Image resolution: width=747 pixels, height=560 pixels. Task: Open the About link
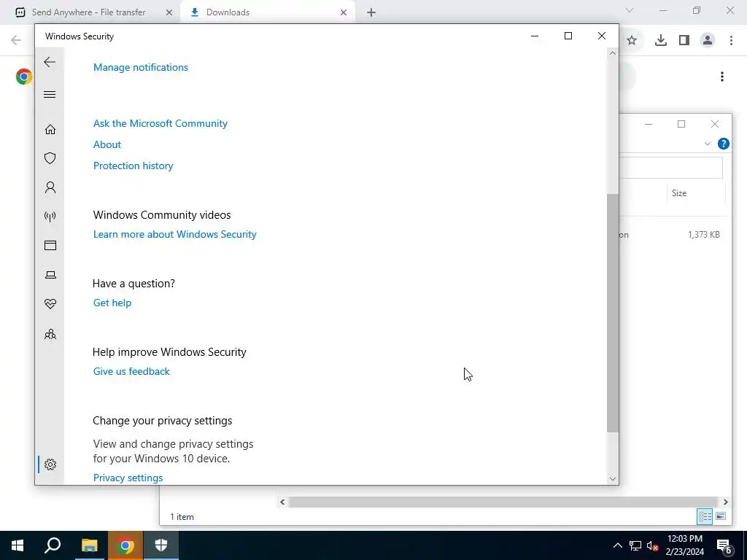107,144
